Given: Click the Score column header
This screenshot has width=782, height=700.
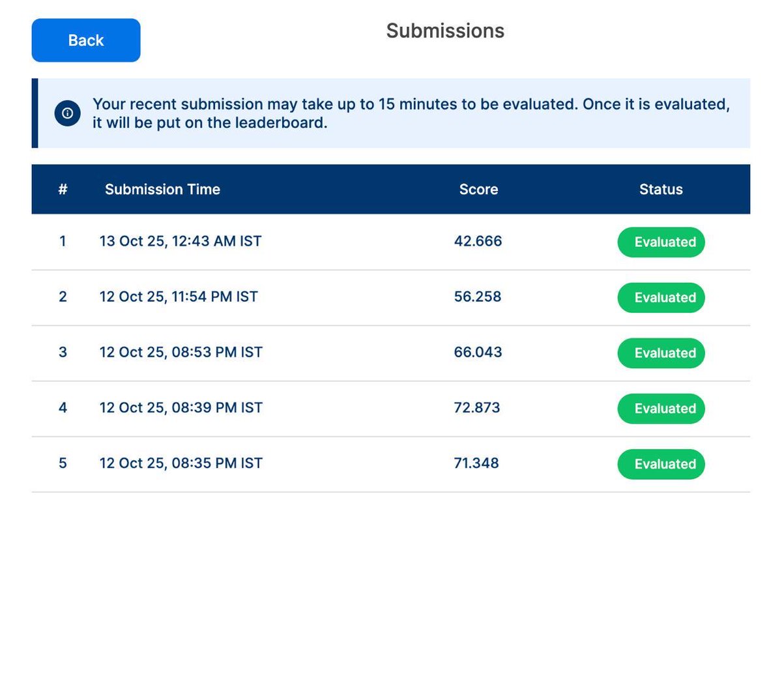Looking at the screenshot, I should coord(478,189).
